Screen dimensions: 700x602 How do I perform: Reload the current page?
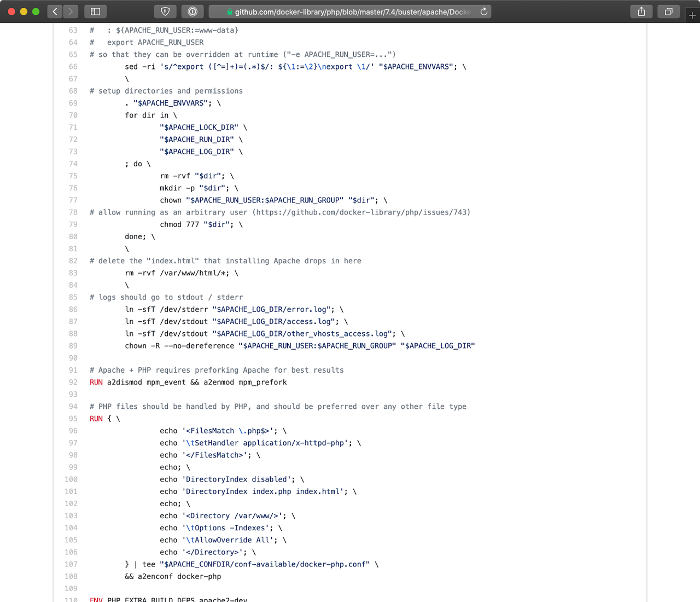pos(484,11)
